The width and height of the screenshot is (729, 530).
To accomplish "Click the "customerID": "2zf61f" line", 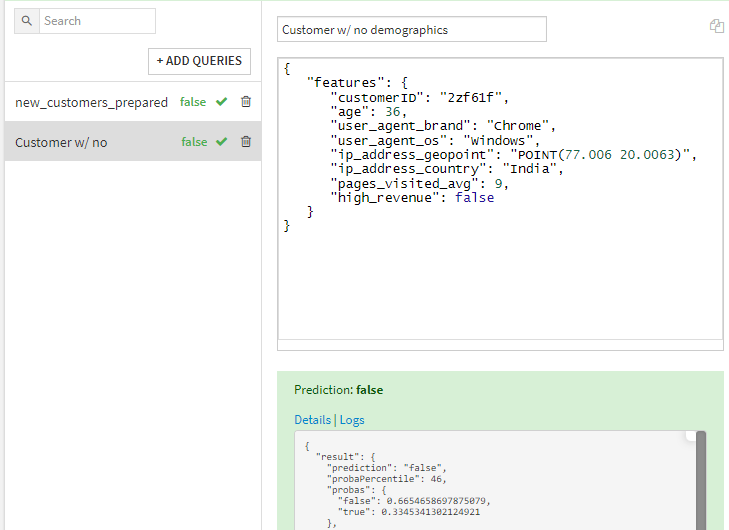I will coord(420,98).
